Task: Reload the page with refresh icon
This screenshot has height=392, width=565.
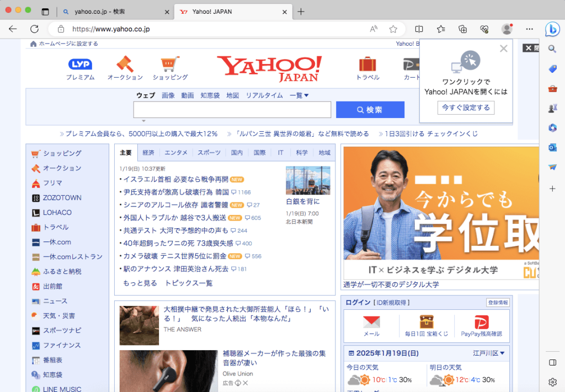Action: coord(35,29)
